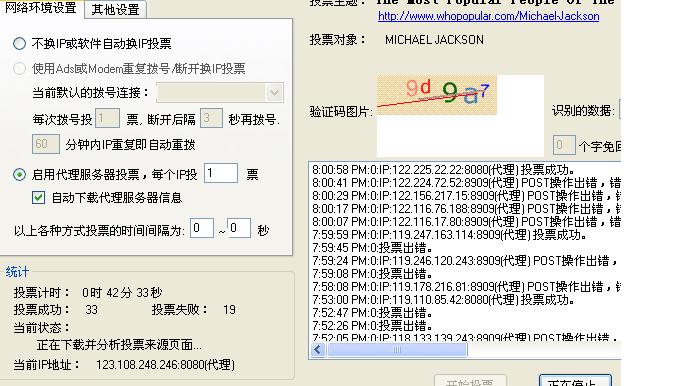Screen dimensions: 683x386
Task: Open the whopopular.com Michael-Jackson link
Action: [x=488, y=16]
